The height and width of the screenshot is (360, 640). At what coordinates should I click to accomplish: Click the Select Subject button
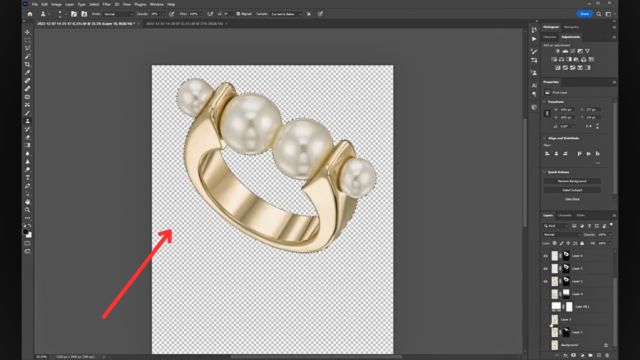[572, 190]
